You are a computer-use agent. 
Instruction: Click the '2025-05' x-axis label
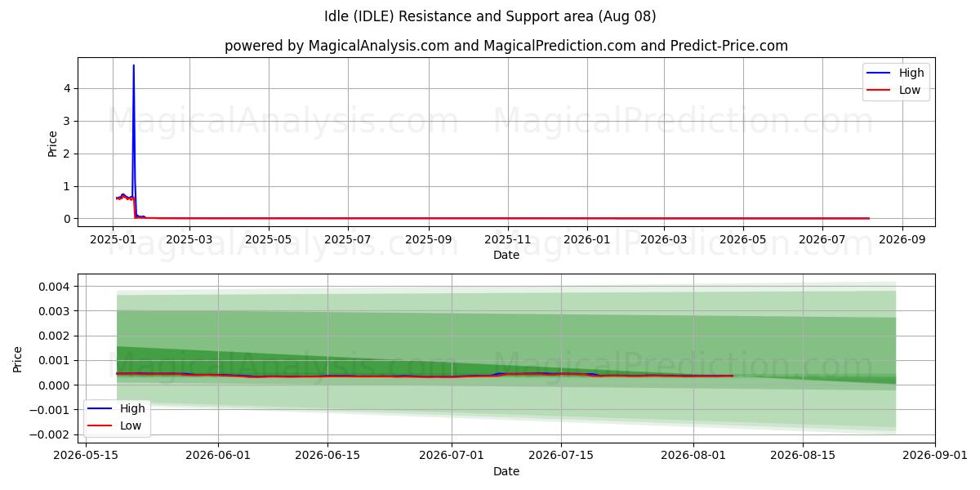269,240
